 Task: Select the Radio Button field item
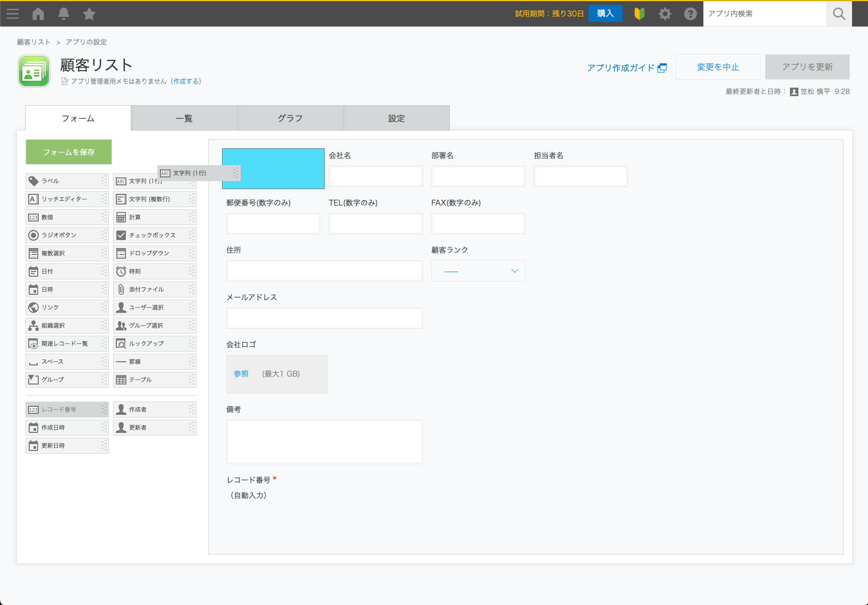point(66,235)
